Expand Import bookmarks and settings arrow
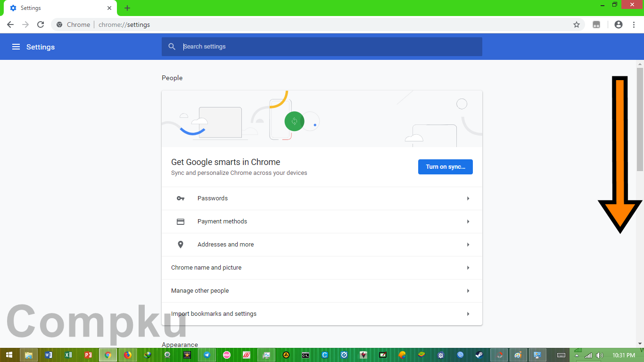 [468, 314]
